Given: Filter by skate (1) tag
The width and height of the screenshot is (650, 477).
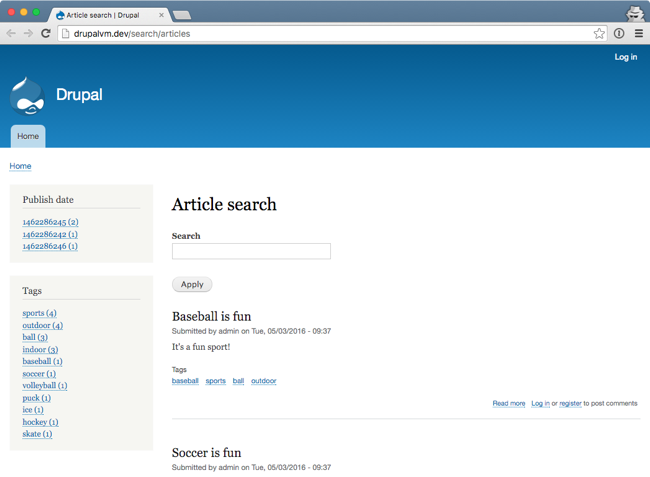Looking at the screenshot, I should tap(37, 434).
